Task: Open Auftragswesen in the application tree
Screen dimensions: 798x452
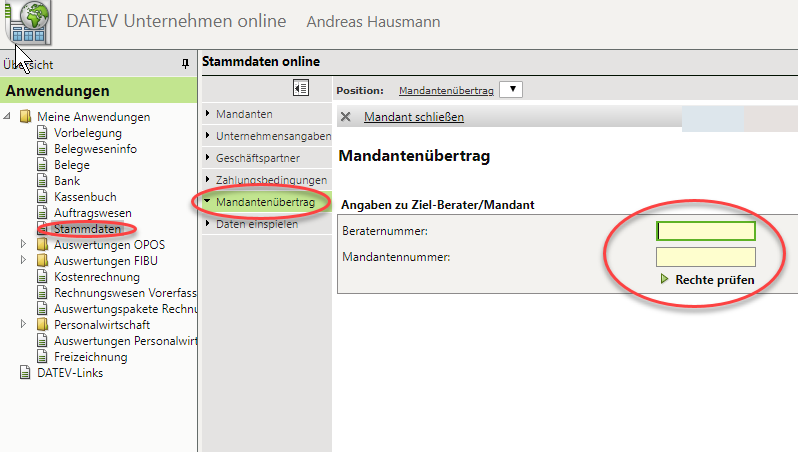Action: pos(93,213)
